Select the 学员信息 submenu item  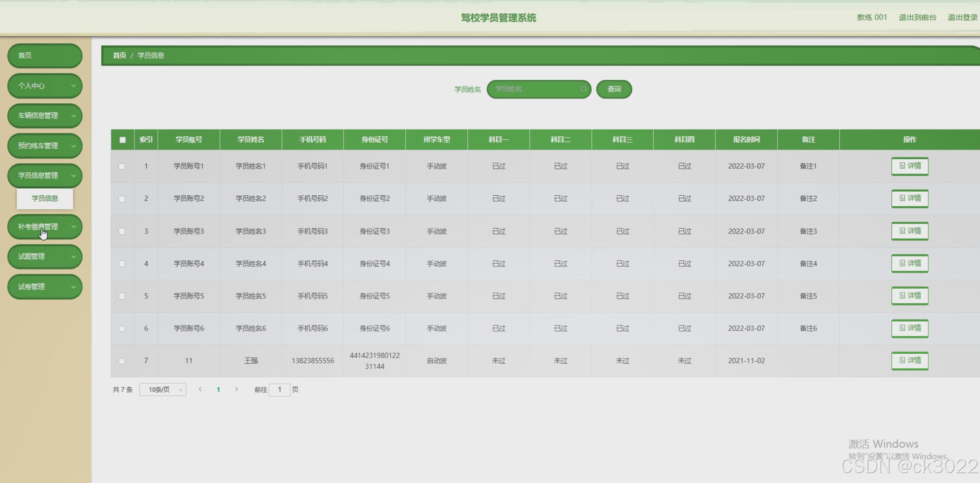(x=45, y=198)
